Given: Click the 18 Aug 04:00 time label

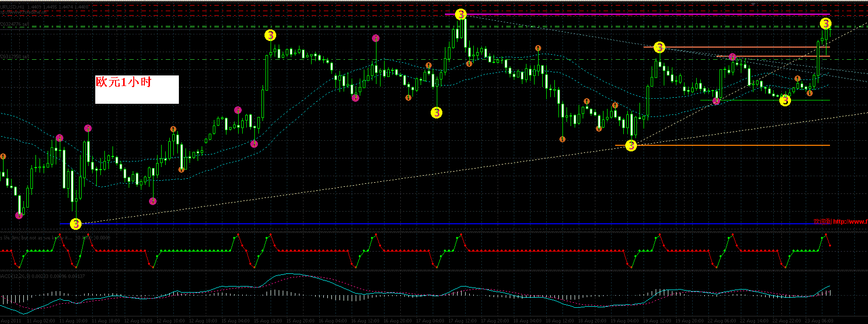Looking at the screenshot, I should (x=527, y=321).
